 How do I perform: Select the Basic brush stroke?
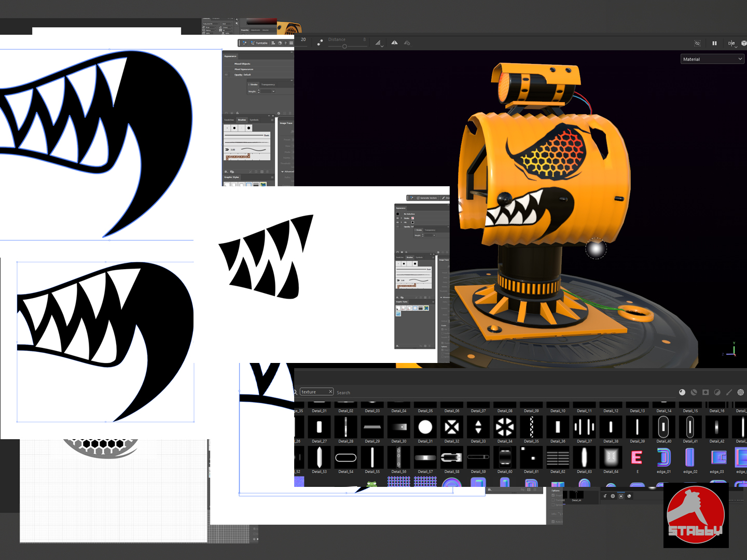247,135
